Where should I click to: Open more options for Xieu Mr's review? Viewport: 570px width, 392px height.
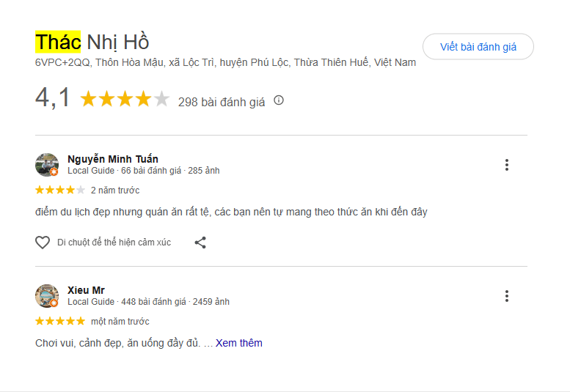506,296
